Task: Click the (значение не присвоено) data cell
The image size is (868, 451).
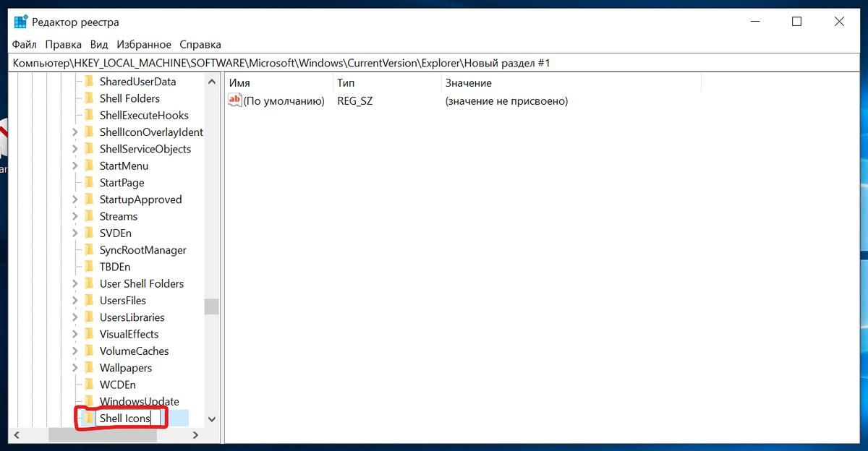Action: (506, 101)
